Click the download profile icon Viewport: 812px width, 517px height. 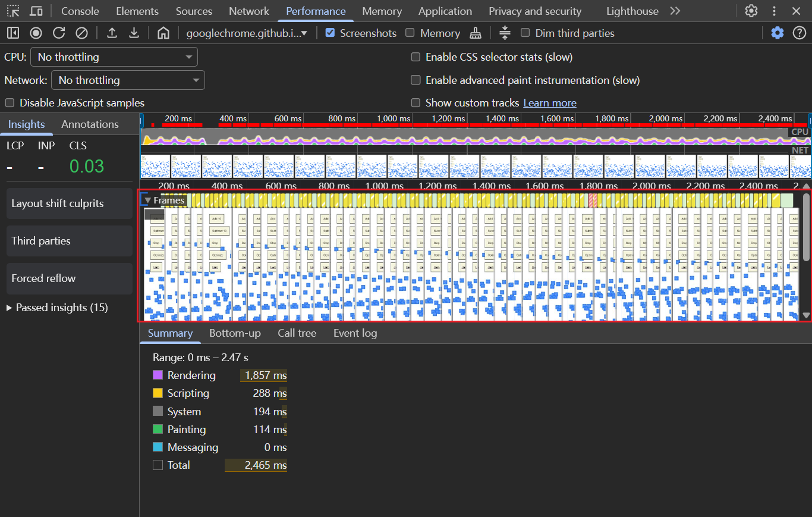(x=134, y=33)
